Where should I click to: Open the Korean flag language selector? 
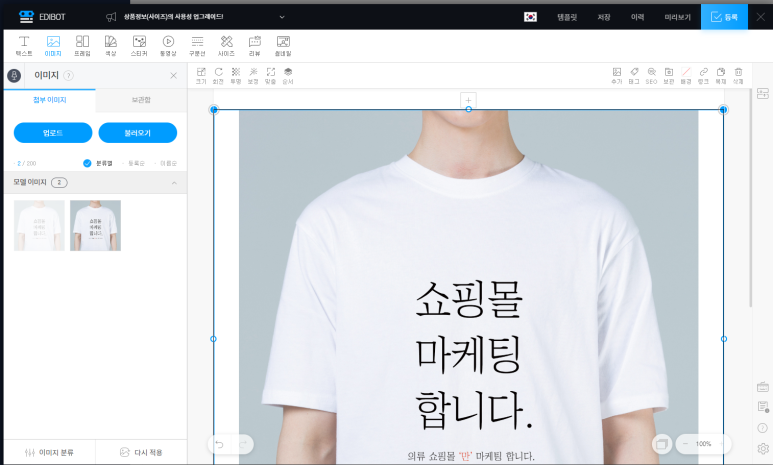pos(530,17)
